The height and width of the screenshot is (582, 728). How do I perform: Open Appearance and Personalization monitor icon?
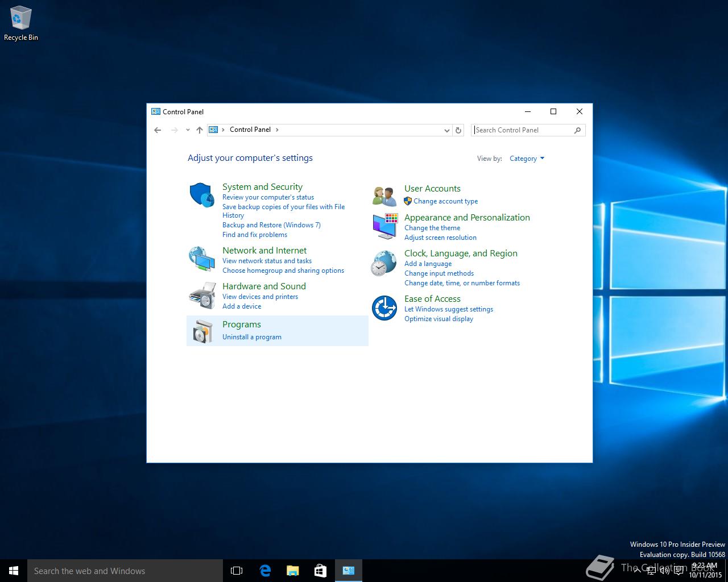[x=384, y=226]
